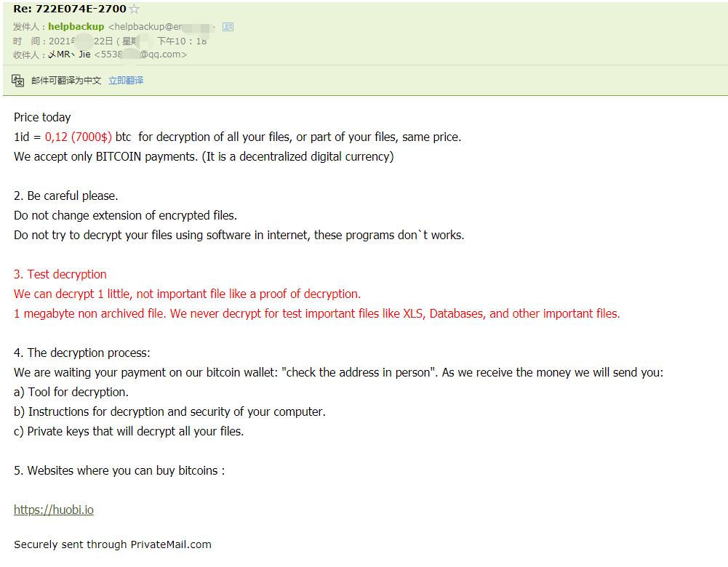Click the 立即翻译 translate now link

(126, 81)
